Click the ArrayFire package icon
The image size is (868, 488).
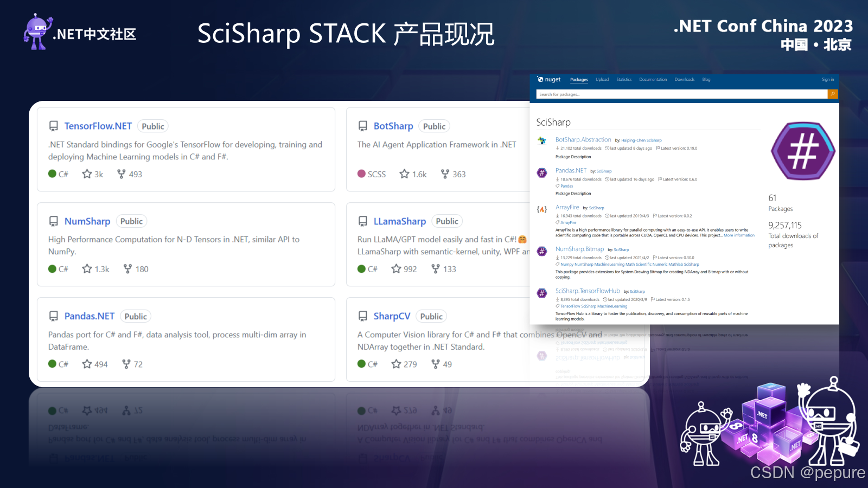click(x=542, y=209)
